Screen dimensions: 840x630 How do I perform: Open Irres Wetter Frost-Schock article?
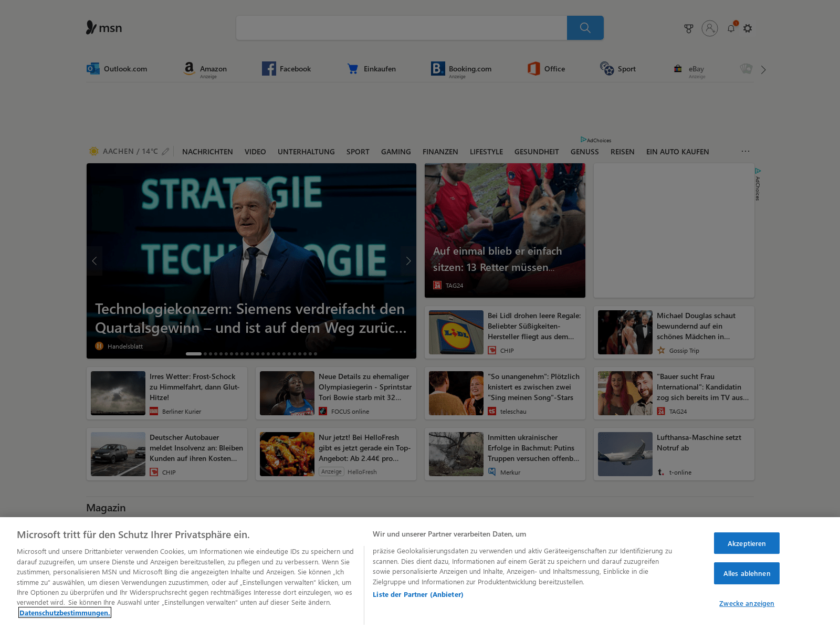pos(167,393)
